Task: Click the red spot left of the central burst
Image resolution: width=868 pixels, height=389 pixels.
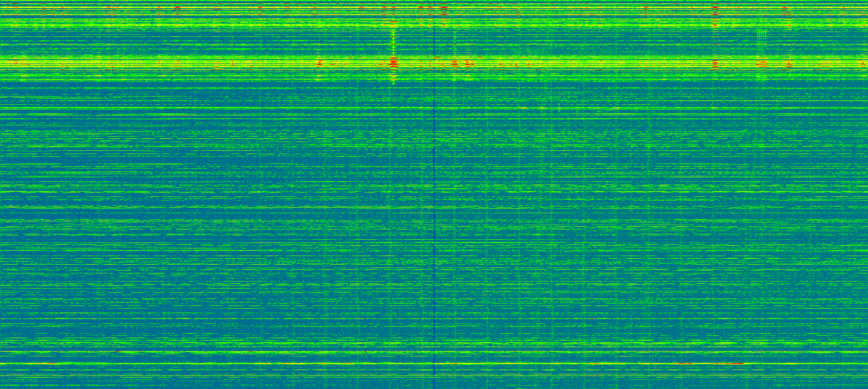Action: (319, 63)
